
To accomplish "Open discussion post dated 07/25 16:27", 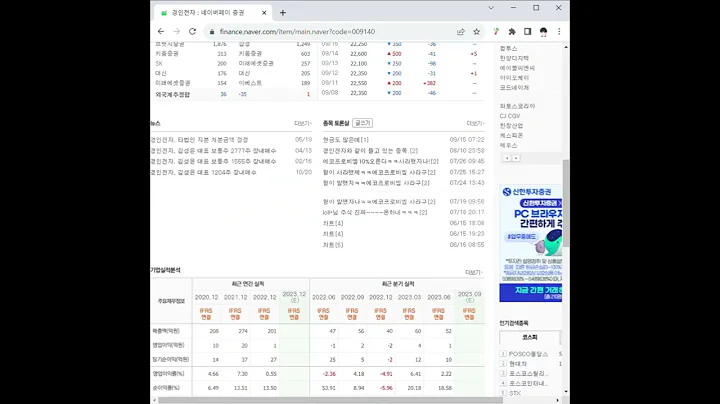I will pyautogui.click(x=379, y=173).
